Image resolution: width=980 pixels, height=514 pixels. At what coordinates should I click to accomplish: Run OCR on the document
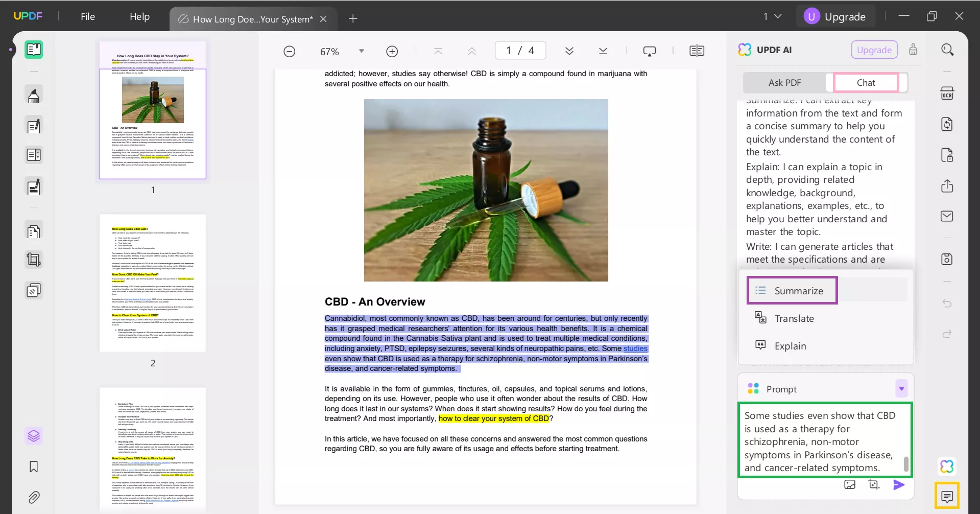click(x=947, y=92)
